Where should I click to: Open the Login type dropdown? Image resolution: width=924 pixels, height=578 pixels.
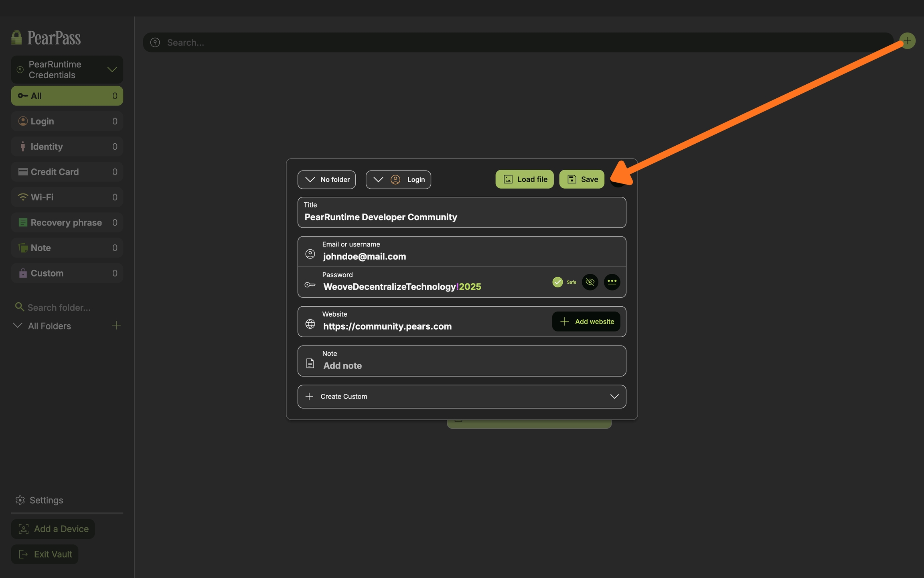[398, 179]
